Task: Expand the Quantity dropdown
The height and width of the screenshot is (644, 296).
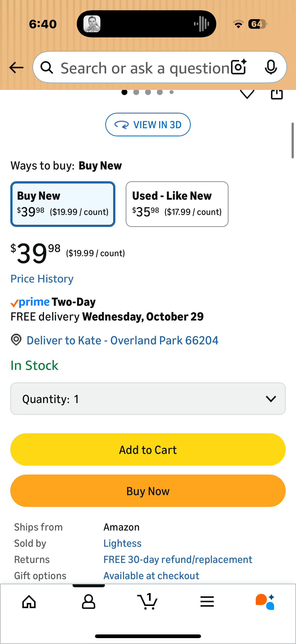Action: [x=148, y=398]
